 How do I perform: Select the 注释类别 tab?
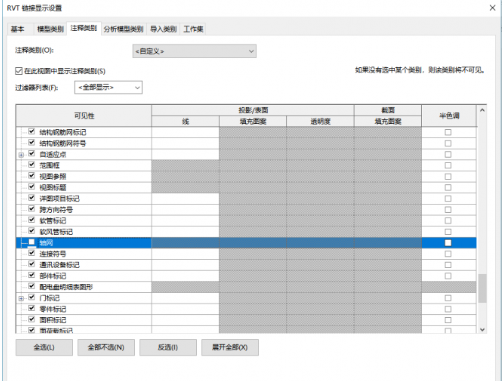[x=84, y=28]
